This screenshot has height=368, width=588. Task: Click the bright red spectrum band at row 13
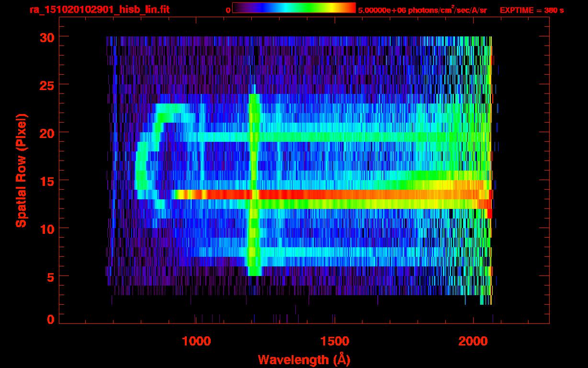(332, 195)
